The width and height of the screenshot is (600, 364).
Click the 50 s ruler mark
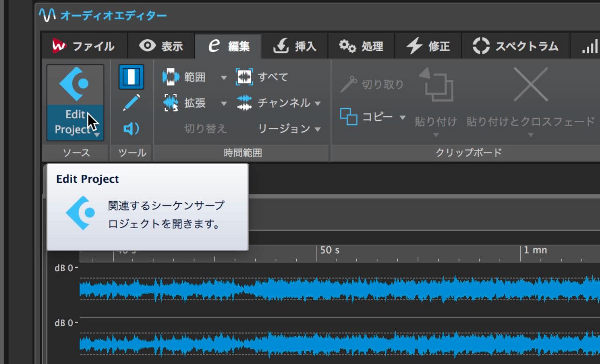coord(329,250)
